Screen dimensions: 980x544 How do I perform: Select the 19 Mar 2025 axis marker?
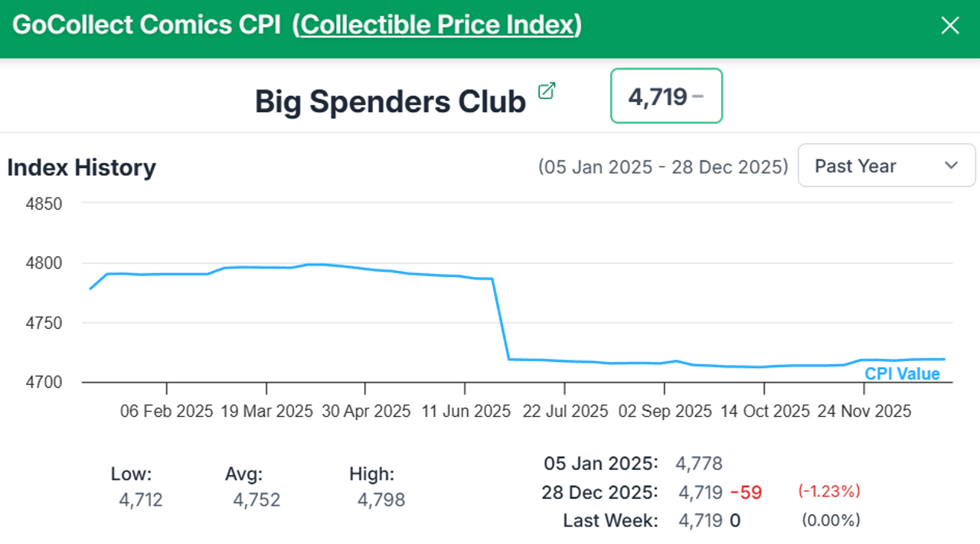coord(266,412)
